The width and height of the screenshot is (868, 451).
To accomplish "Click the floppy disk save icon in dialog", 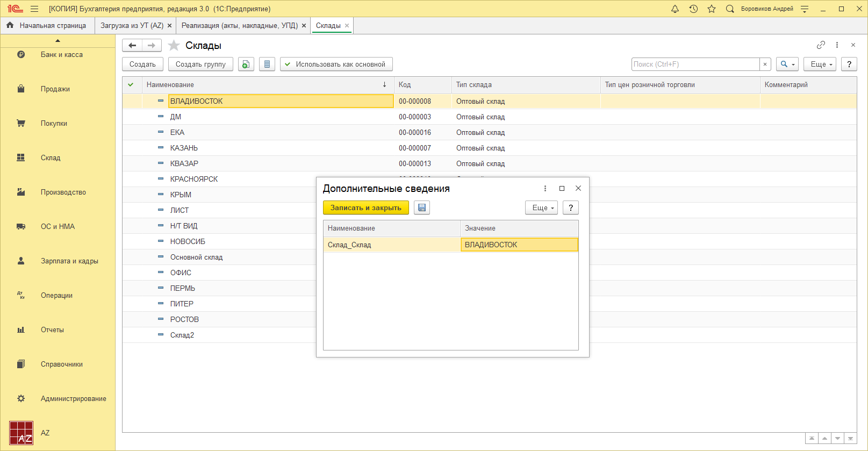I will click(x=422, y=207).
